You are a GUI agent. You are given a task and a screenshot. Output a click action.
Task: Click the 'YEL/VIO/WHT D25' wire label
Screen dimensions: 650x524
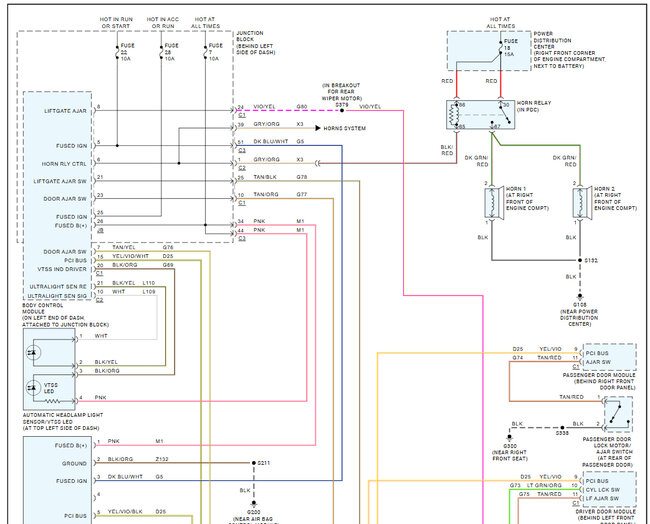(143, 256)
